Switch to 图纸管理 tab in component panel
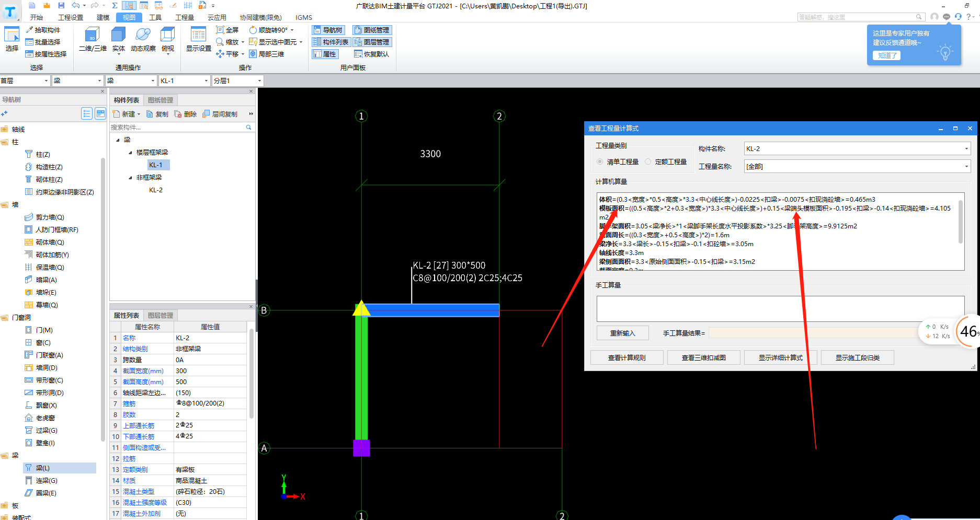980x520 pixels. (161, 100)
